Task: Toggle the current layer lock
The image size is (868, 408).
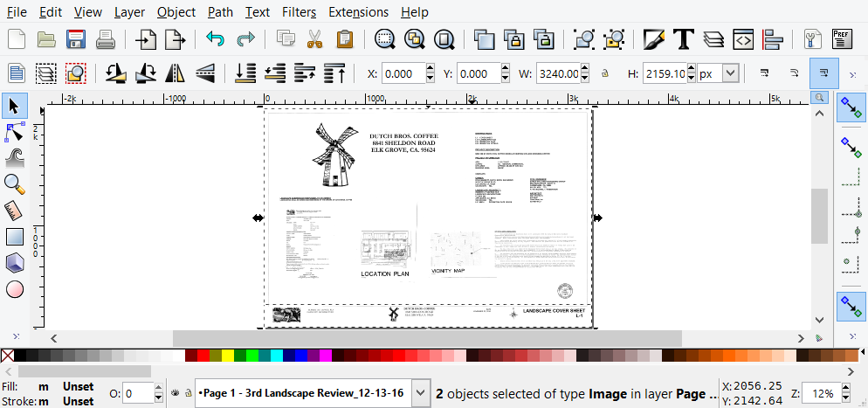Action: [187, 393]
